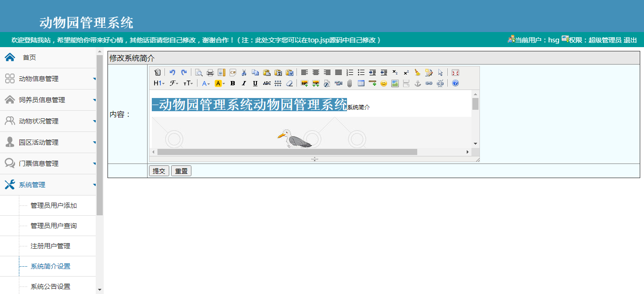This screenshot has width=644, height=294.
Task: Open the text highlight color dropdown
Action: [220, 83]
